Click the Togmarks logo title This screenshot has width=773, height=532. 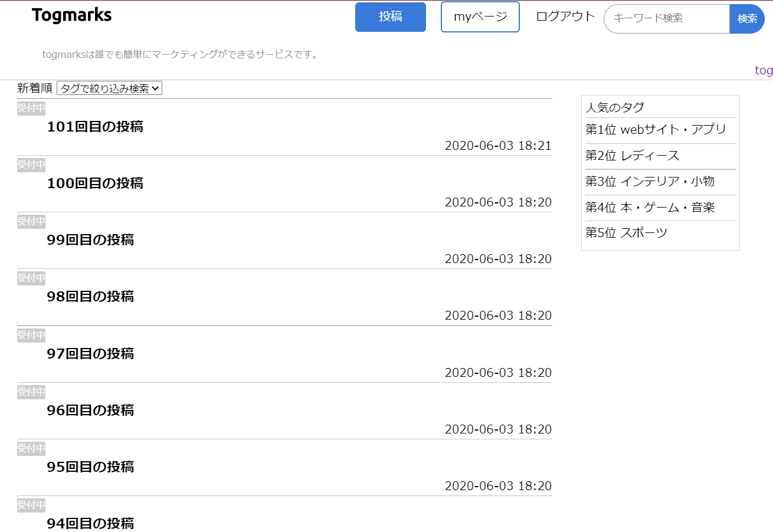(71, 15)
